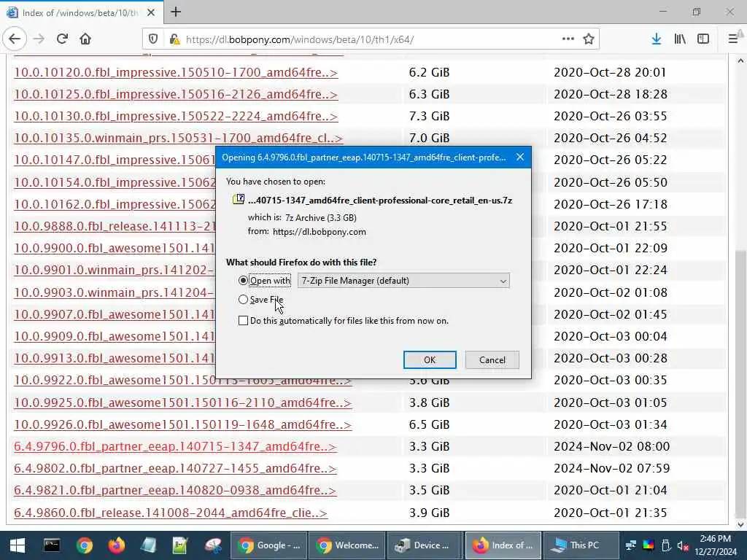
Task: Open the page actions three-dot menu
Action: [568, 39]
